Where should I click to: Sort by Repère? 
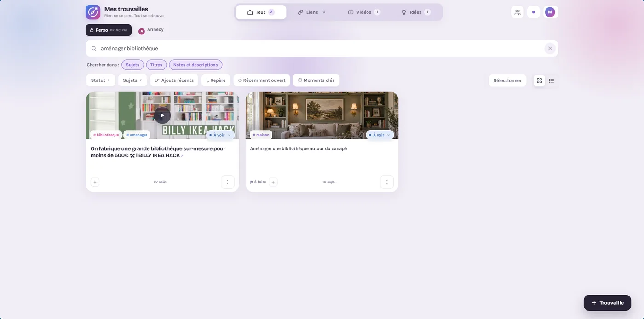click(216, 80)
